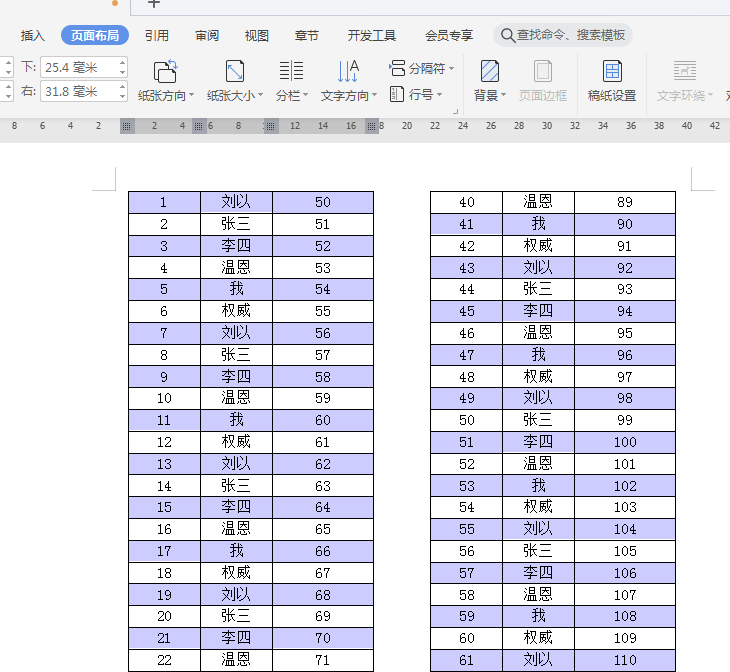Click the bottom margin 25.4 毫米 field
Viewport: 730px width, 672px height.
click(x=78, y=67)
